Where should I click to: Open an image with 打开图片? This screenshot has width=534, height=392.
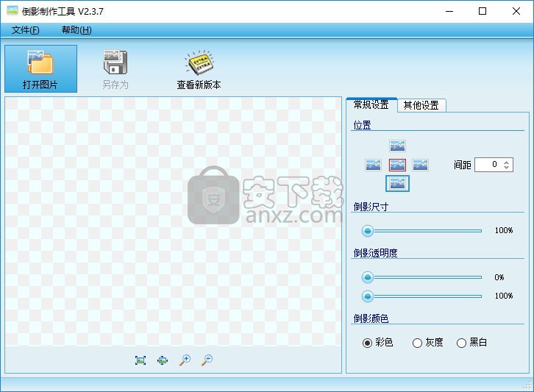[x=41, y=69]
